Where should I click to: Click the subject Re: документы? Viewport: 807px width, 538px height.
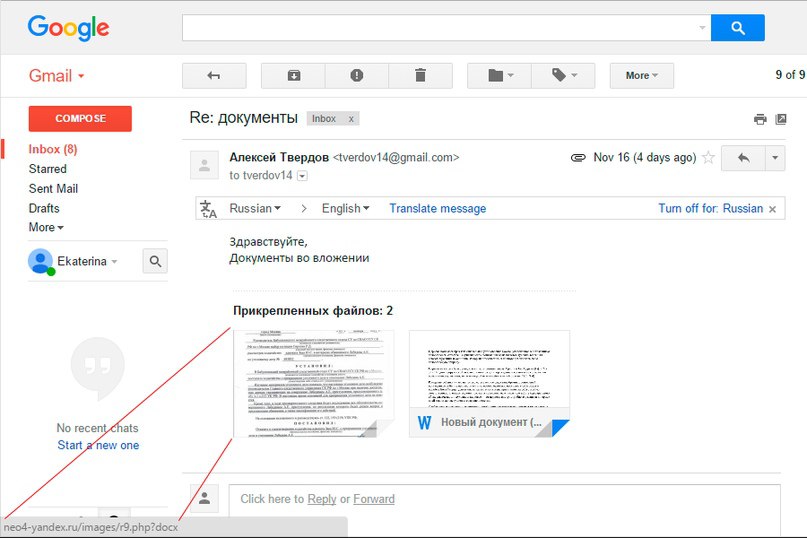(243, 118)
